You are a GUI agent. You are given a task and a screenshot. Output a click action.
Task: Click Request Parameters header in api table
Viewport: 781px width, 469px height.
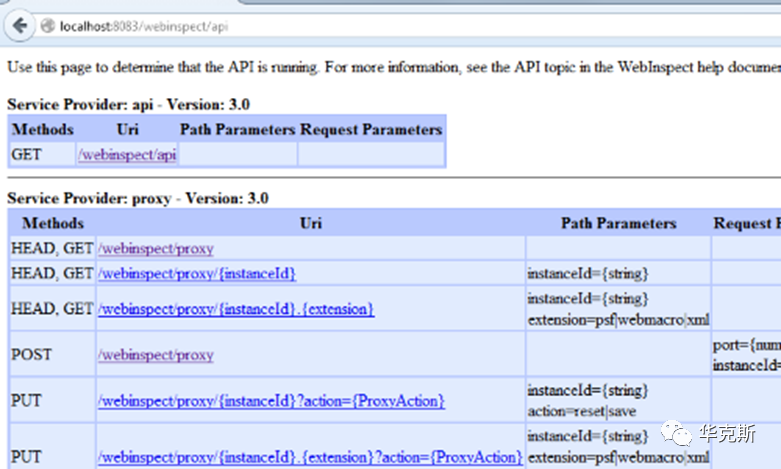click(x=370, y=129)
